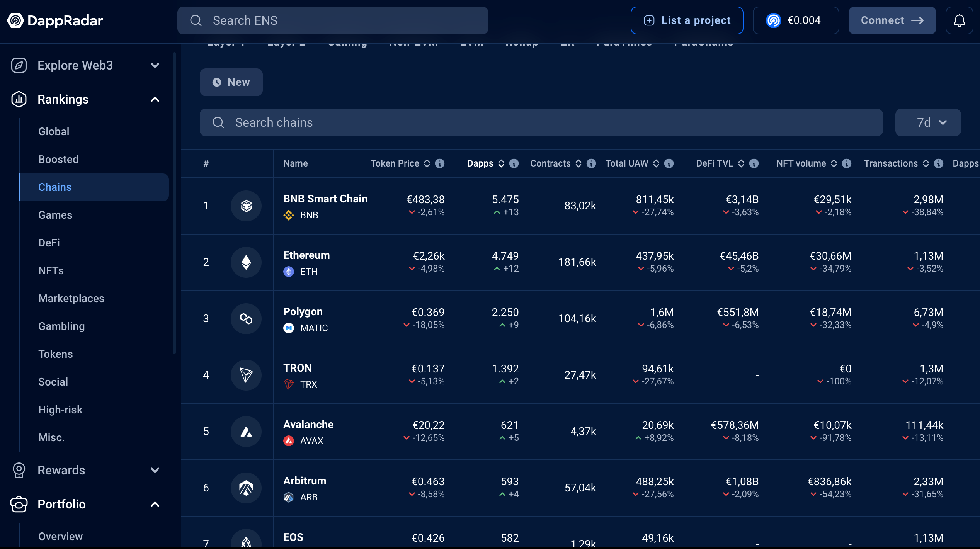Sort by Transactions column
This screenshot has height=549, width=980.
(926, 163)
